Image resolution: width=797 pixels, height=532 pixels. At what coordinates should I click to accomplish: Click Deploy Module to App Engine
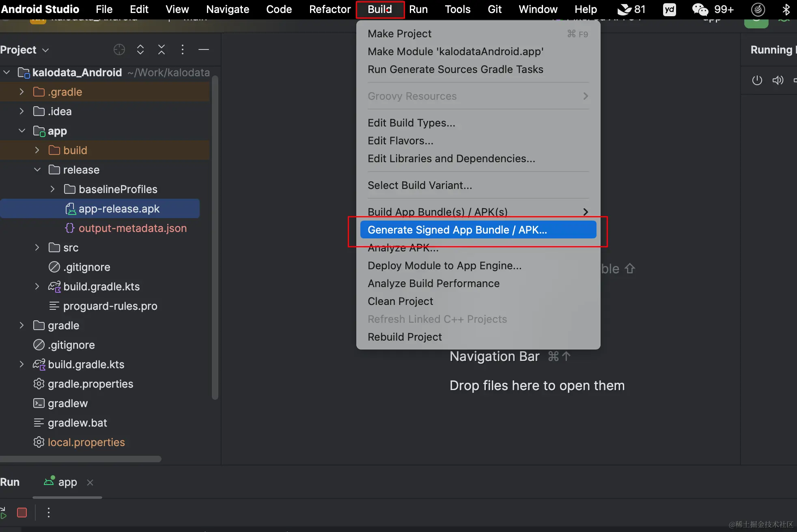click(478, 266)
